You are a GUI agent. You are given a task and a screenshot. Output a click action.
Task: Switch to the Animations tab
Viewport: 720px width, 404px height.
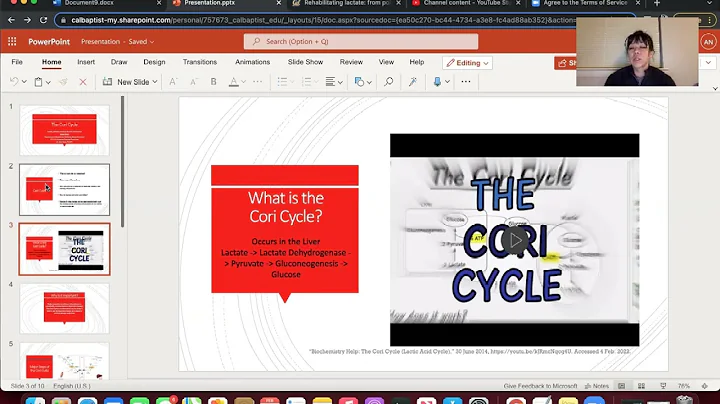pyautogui.click(x=253, y=62)
